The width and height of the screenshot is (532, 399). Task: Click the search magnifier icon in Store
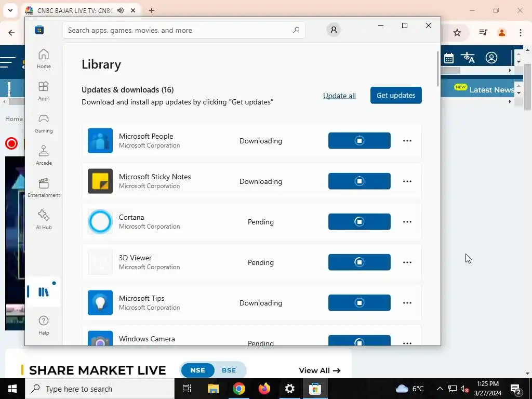pyautogui.click(x=296, y=30)
